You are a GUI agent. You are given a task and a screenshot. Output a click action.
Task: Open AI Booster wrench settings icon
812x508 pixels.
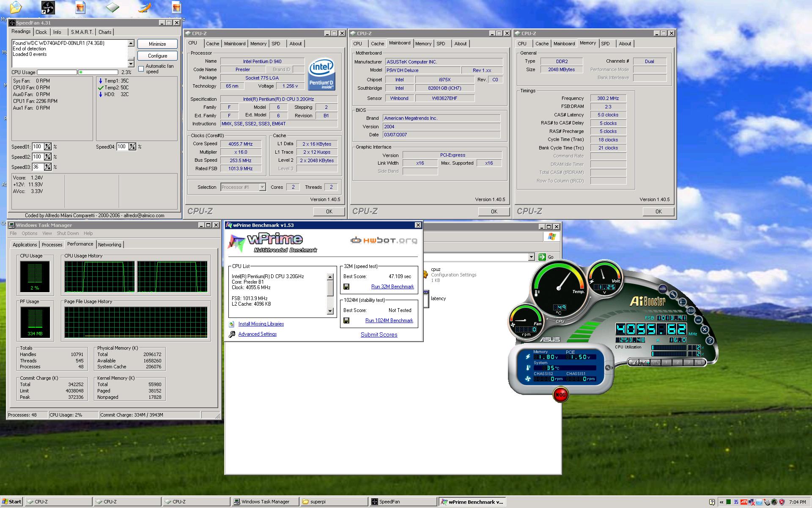pyautogui.click(x=673, y=295)
